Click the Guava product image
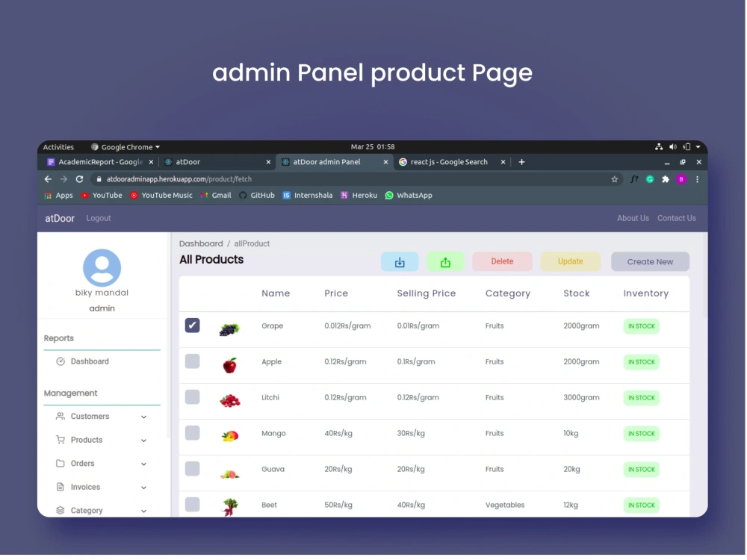The image size is (747, 560). click(x=230, y=474)
